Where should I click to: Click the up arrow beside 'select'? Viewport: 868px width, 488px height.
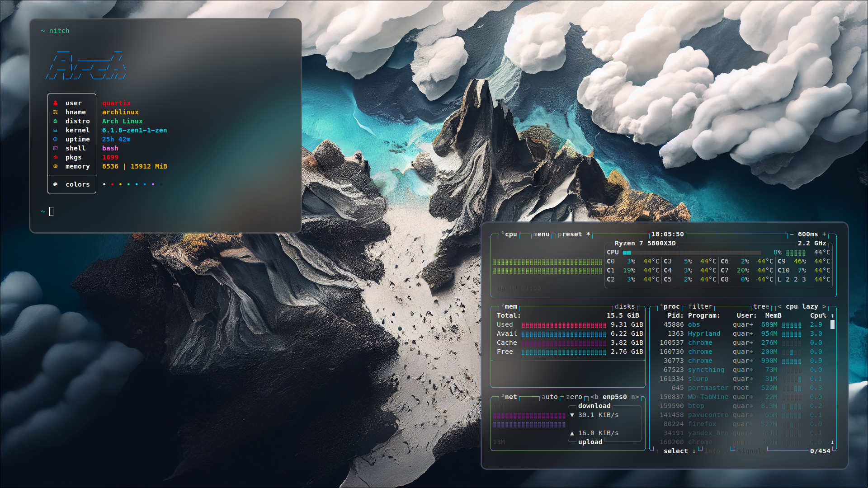pyautogui.click(x=657, y=451)
